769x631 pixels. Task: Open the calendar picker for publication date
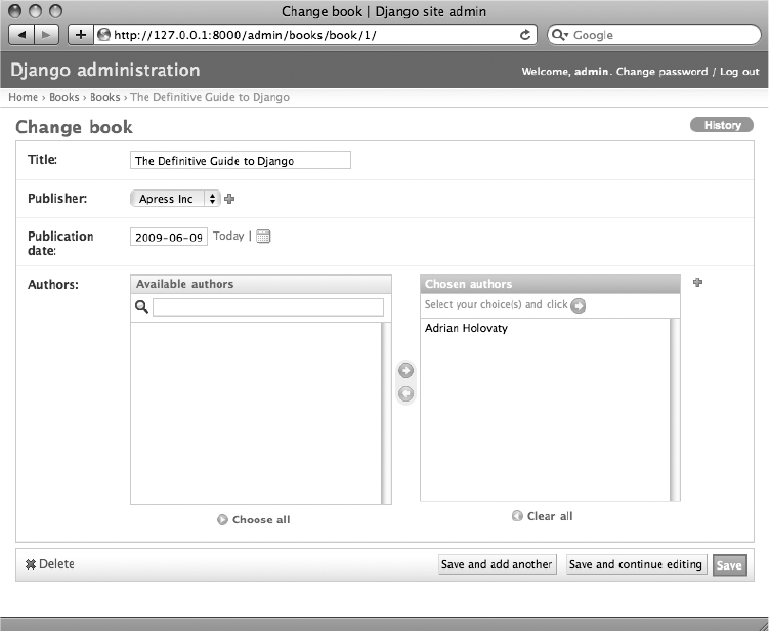coord(263,236)
